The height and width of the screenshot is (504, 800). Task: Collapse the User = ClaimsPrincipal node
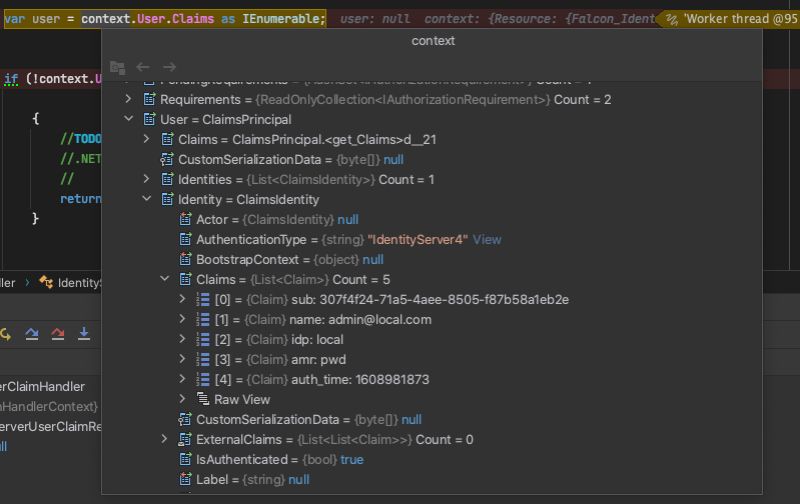pyautogui.click(x=129, y=119)
